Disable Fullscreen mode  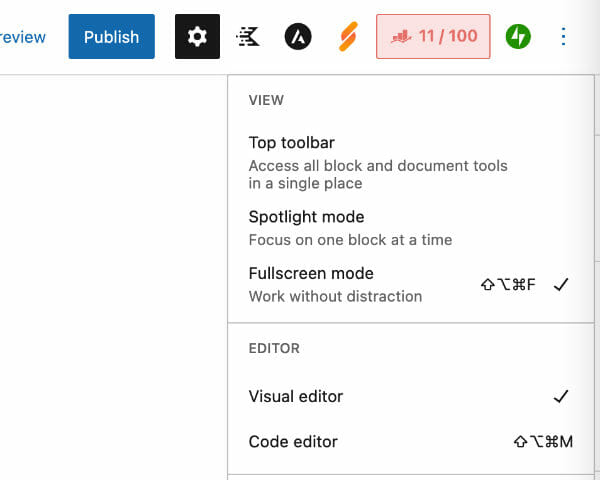coord(311,274)
